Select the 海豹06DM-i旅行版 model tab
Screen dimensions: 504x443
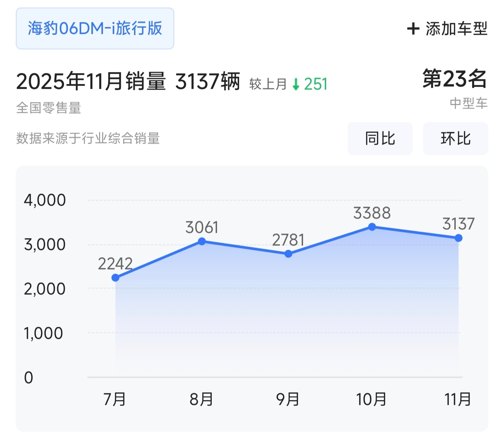pos(95,28)
